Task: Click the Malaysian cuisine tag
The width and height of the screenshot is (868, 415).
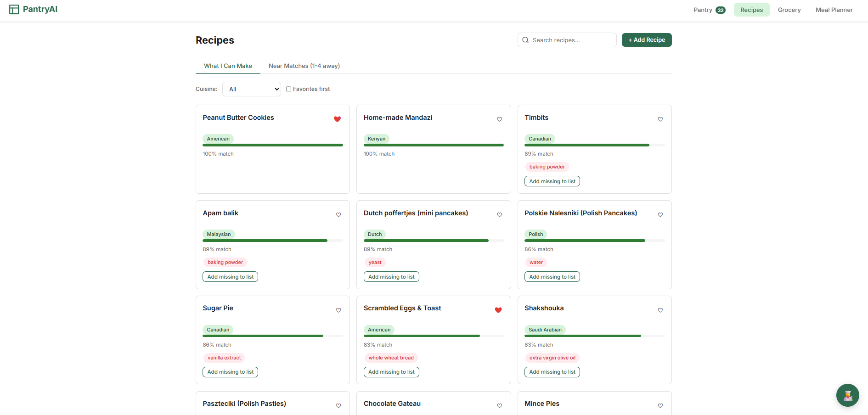Action: point(219,234)
